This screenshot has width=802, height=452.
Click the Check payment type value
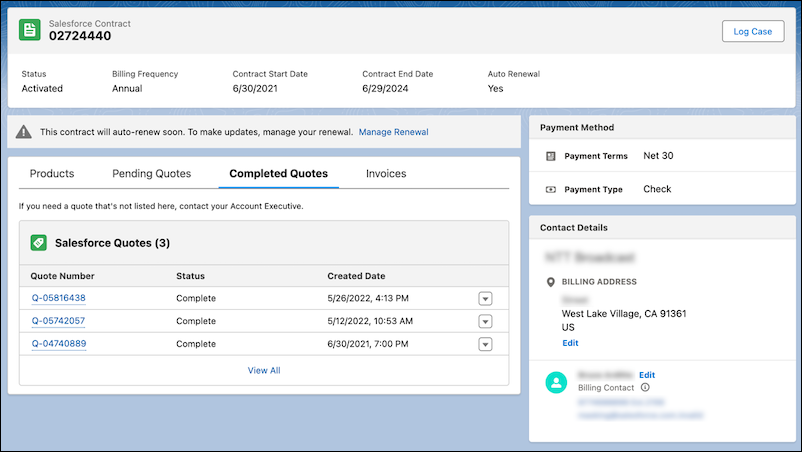657,189
